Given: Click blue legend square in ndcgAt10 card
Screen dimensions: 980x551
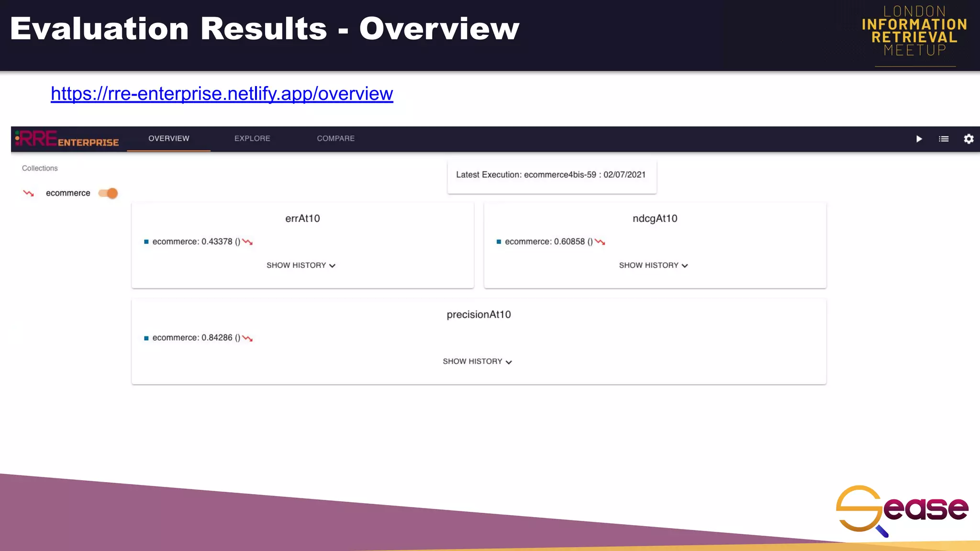Looking at the screenshot, I should tap(499, 242).
